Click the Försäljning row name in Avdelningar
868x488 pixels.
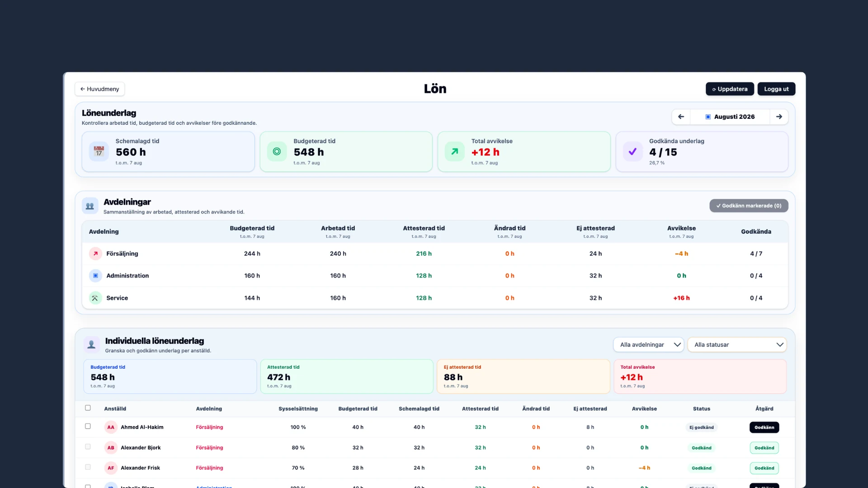coord(122,253)
